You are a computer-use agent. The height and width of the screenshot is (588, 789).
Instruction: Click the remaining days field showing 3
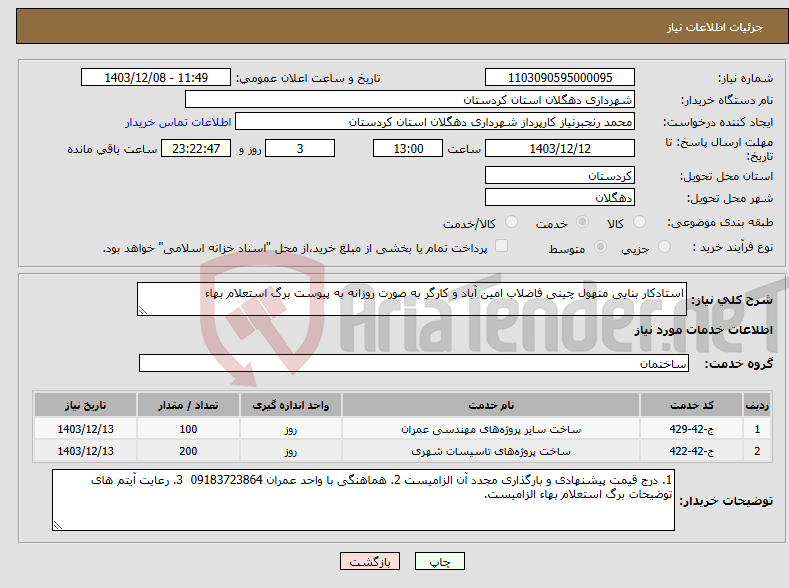point(300,148)
